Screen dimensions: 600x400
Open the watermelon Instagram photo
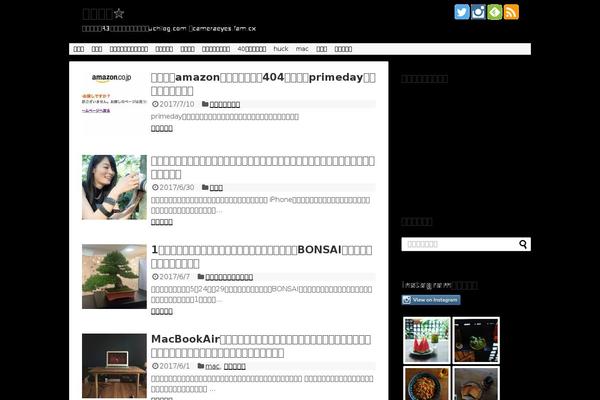pyautogui.click(x=427, y=340)
